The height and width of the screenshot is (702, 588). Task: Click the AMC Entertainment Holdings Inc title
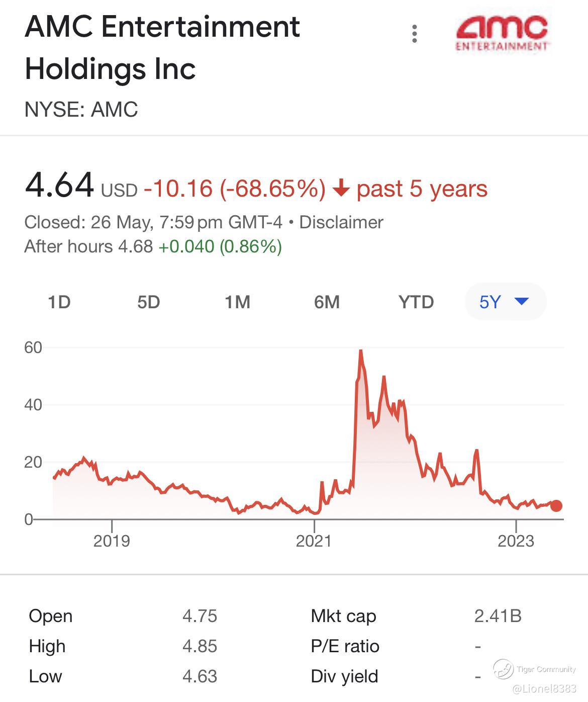[162, 47]
